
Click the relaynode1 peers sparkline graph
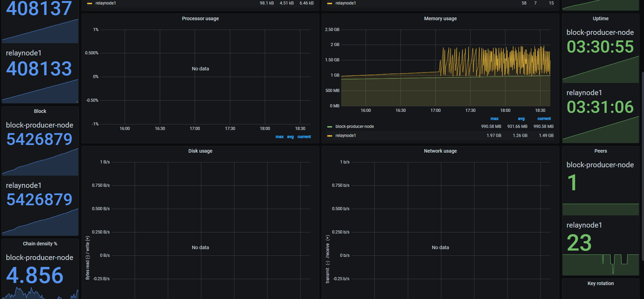(x=600, y=264)
